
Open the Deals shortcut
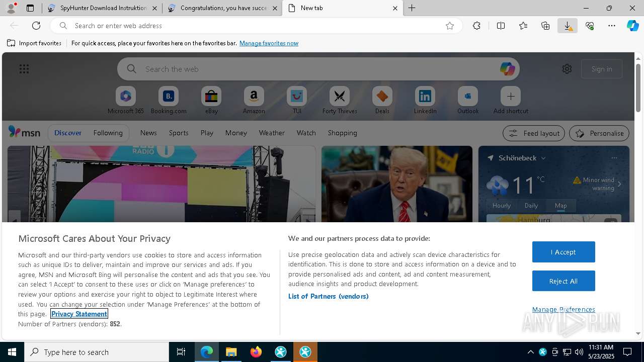point(382,101)
